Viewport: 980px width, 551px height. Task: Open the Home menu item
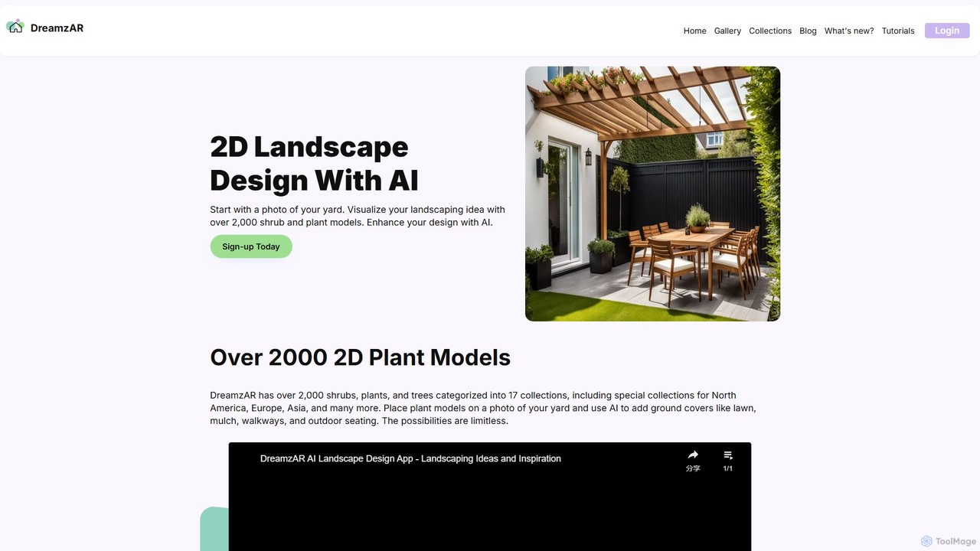(694, 31)
